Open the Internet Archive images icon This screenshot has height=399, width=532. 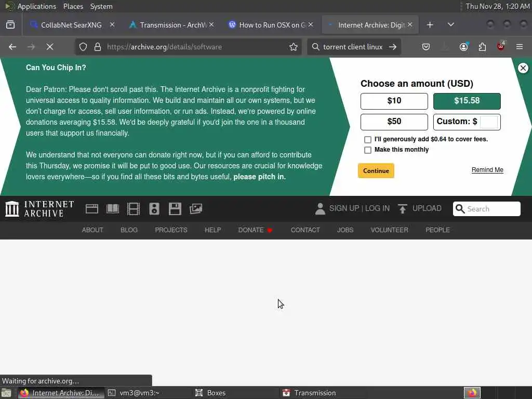tap(196, 209)
